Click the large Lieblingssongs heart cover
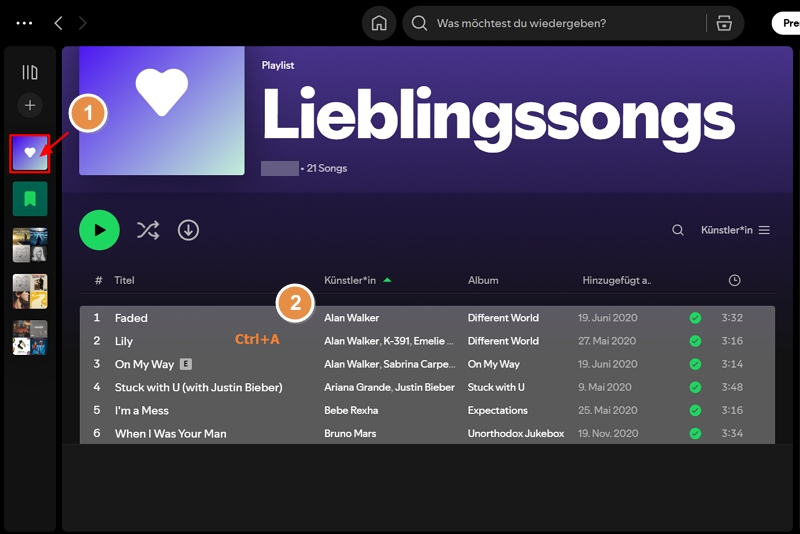The height and width of the screenshot is (534, 800). (162, 111)
